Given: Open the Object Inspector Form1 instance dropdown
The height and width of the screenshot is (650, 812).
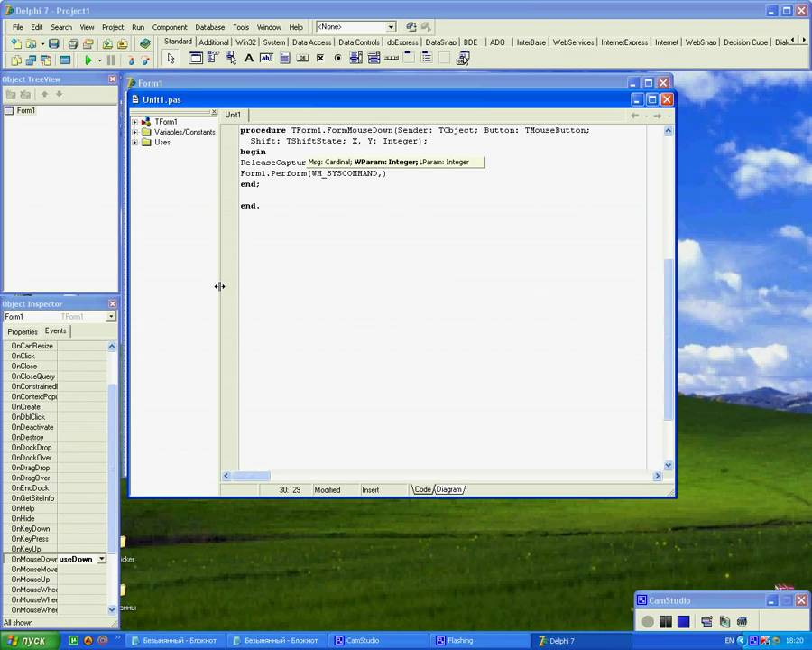Looking at the screenshot, I should pyautogui.click(x=111, y=317).
